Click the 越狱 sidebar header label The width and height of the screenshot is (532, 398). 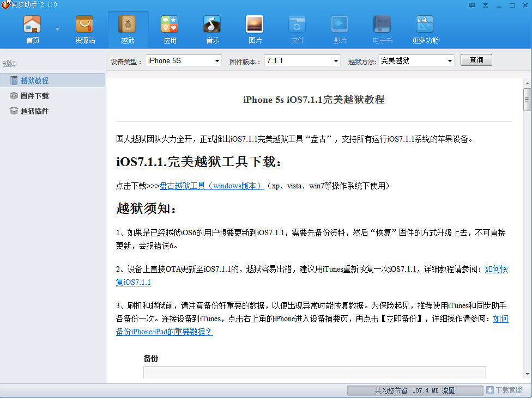[9, 63]
